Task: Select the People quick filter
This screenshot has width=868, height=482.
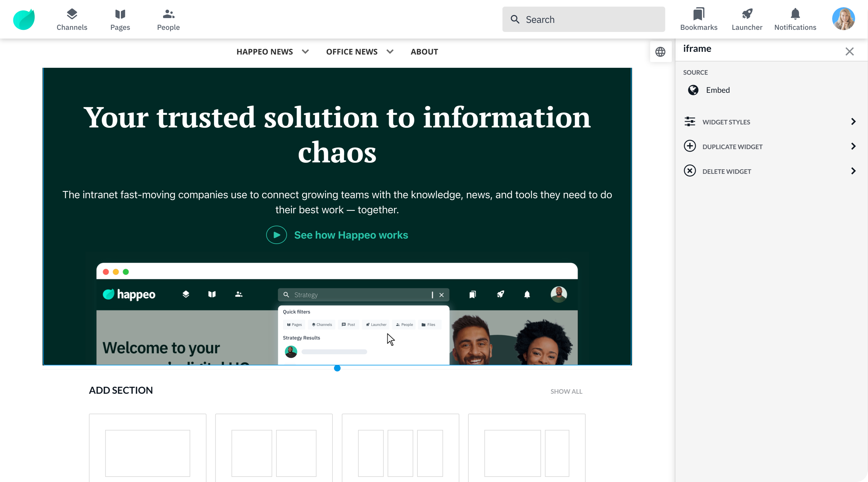Action: (x=404, y=324)
